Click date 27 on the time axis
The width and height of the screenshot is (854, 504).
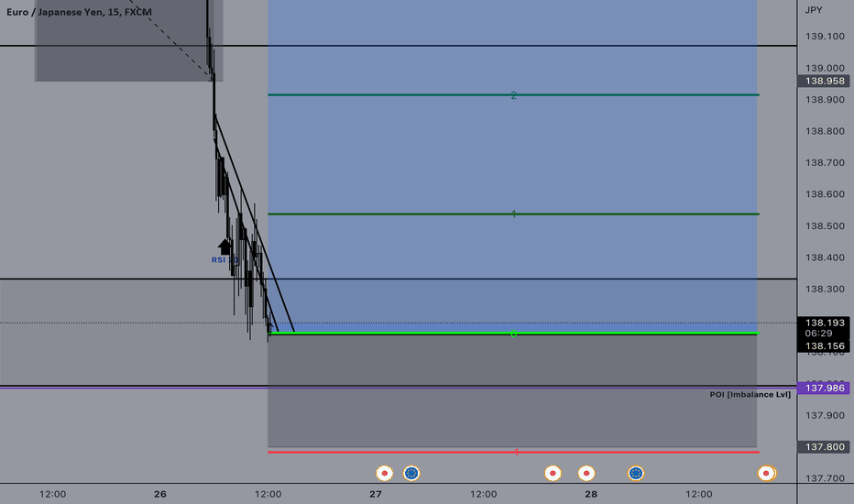coord(376,494)
